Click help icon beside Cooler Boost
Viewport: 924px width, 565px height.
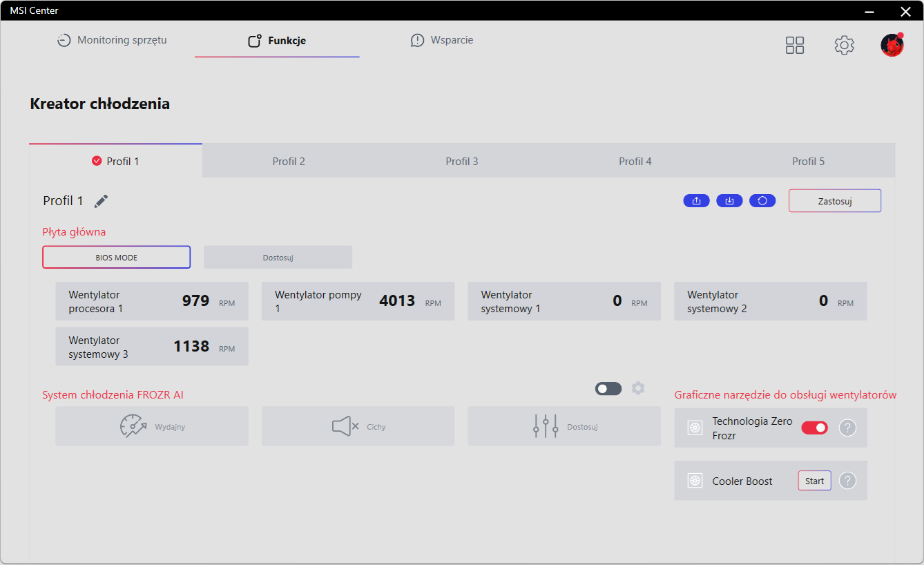click(x=847, y=481)
